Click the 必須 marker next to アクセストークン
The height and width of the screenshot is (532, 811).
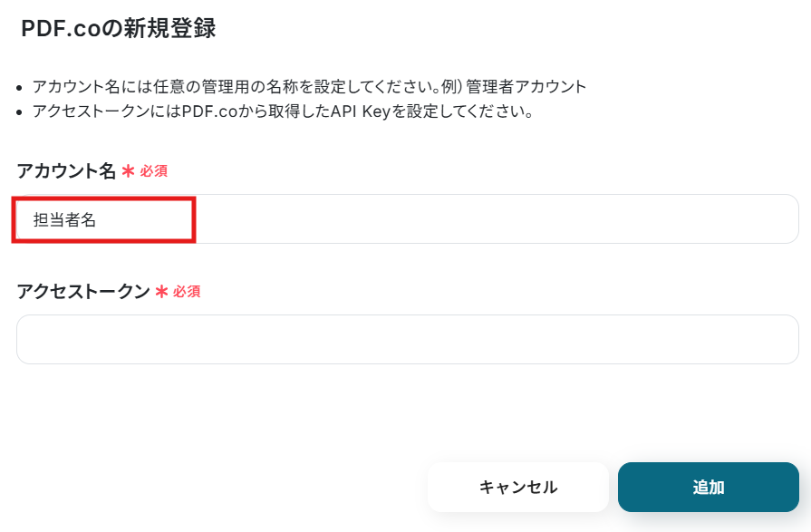(187, 292)
